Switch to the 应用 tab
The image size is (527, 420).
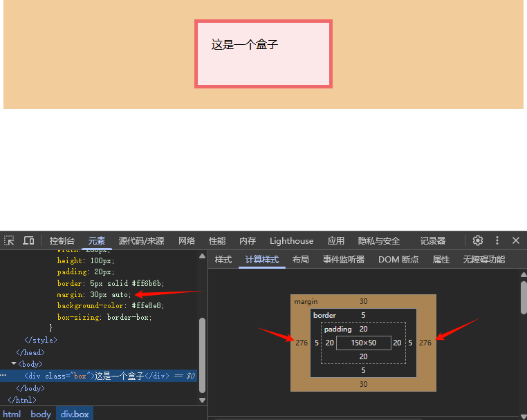pyautogui.click(x=335, y=241)
